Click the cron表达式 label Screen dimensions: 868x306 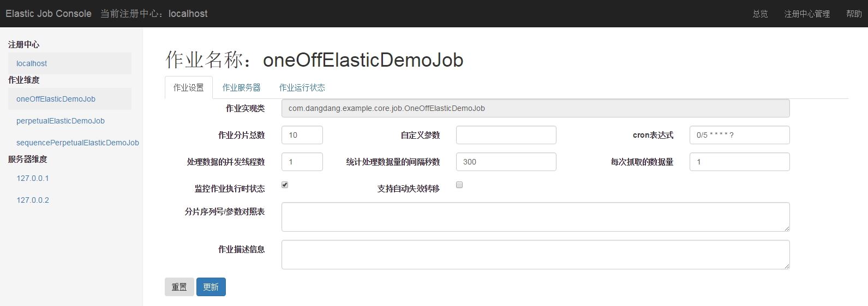pos(653,135)
